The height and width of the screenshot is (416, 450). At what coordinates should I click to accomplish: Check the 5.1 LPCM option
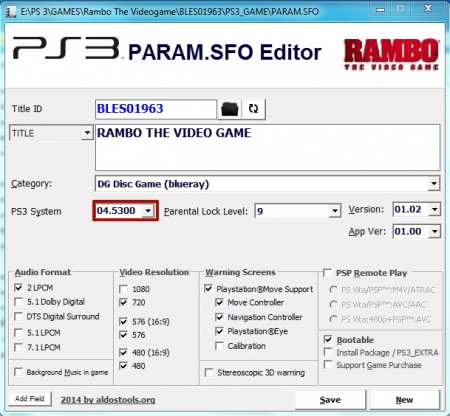18,333
